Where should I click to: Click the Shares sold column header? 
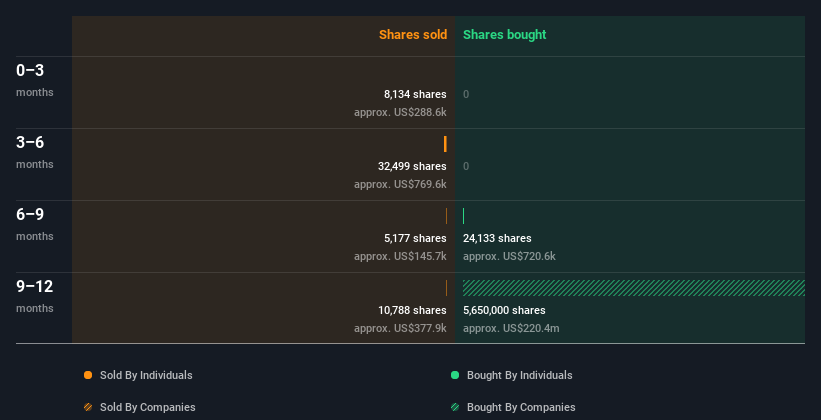point(412,35)
